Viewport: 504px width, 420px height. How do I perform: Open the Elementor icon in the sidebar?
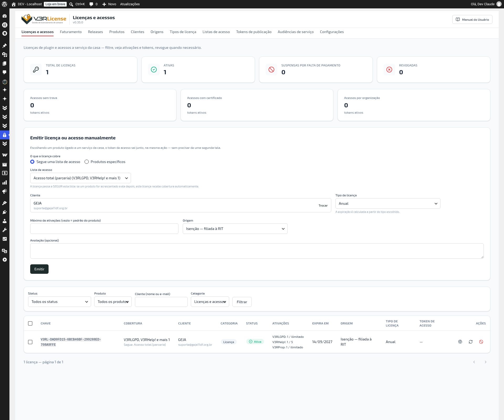(x=4, y=25)
